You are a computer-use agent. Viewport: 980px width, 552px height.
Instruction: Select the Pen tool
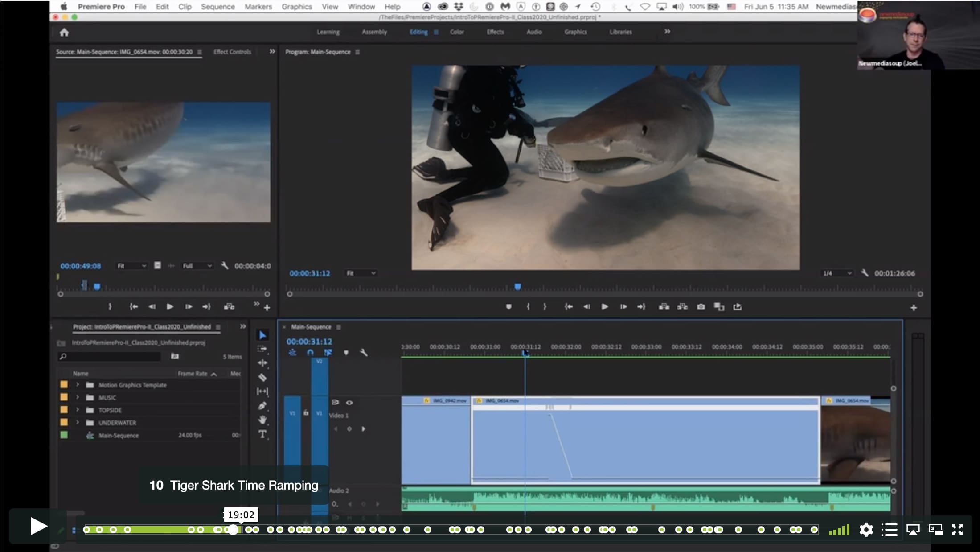pyautogui.click(x=262, y=406)
